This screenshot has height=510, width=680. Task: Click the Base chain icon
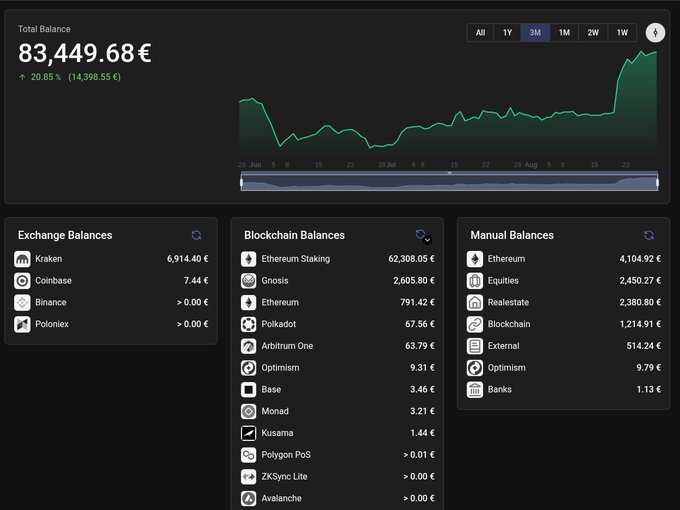tap(248, 389)
